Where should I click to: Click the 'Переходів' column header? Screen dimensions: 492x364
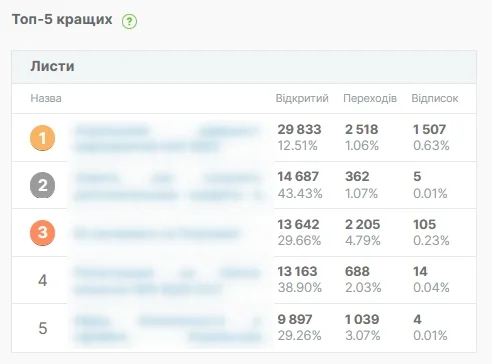(x=370, y=98)
